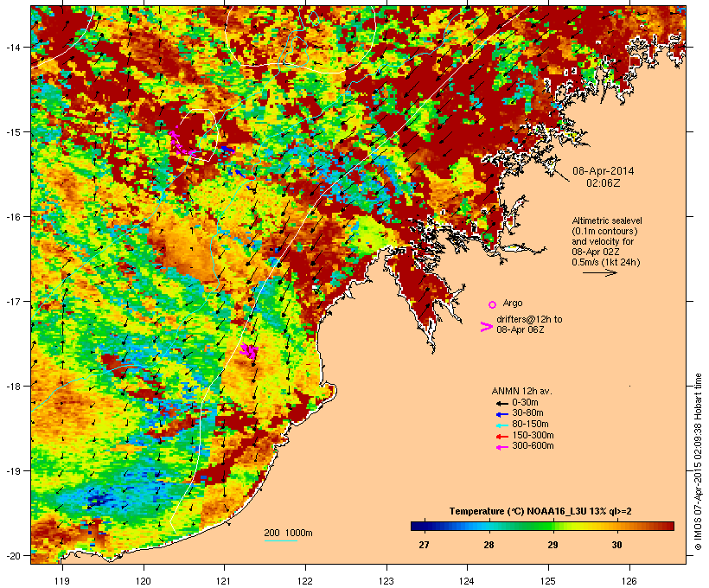Image resolution: width=709 pixels, height=588 pixels.
Task: Click the colorbar tick label 27
Action: tap(424, 545)
